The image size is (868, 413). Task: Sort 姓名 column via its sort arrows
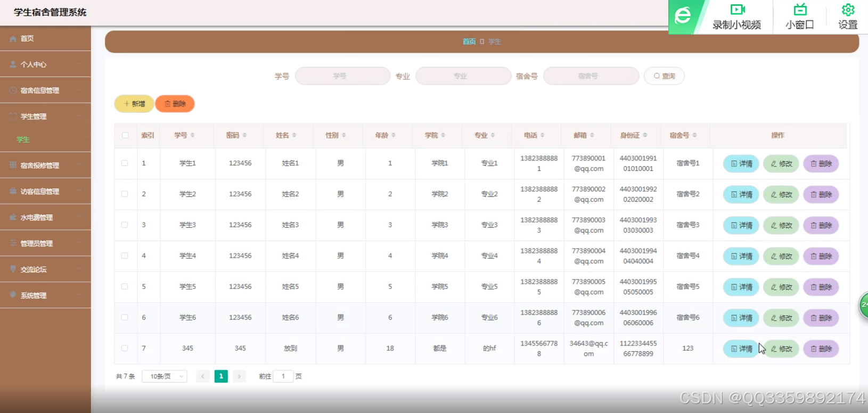(x=294, y=135)
